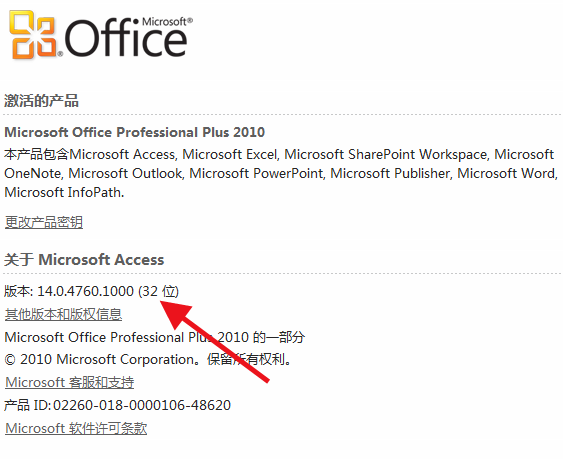The width and height of the screenshot is (563, 459).
Task: Click the 关于 Microsoft Access heading
Action: (x=84, y=260)
